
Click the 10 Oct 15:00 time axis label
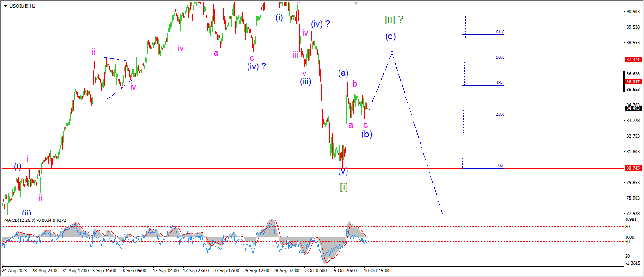pos(375,271)
